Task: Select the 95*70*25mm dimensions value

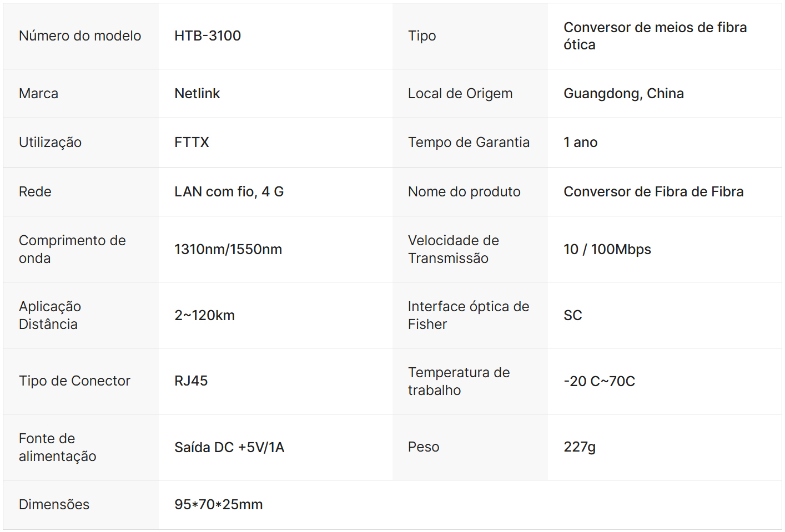Action: (x=219, y=505)
